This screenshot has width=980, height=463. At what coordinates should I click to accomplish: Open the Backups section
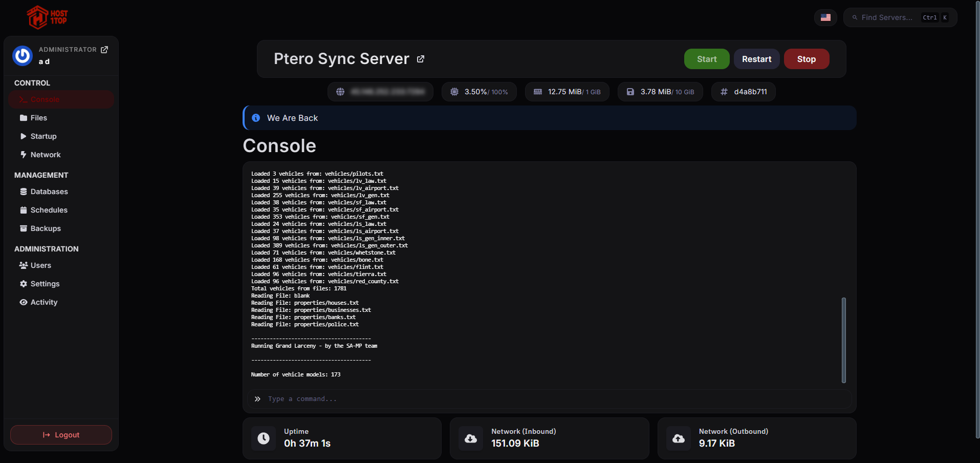pyautogui.click(x=46, y=228)
